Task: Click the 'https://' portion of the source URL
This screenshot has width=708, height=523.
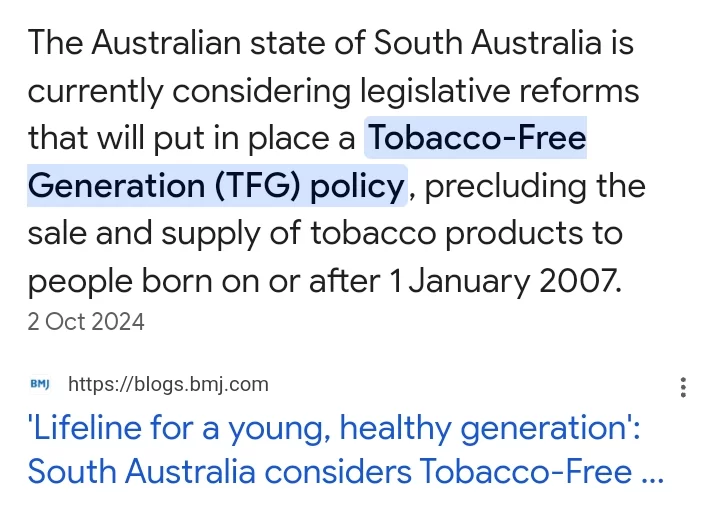Action: pyautogui.click(x=101, y=385)
